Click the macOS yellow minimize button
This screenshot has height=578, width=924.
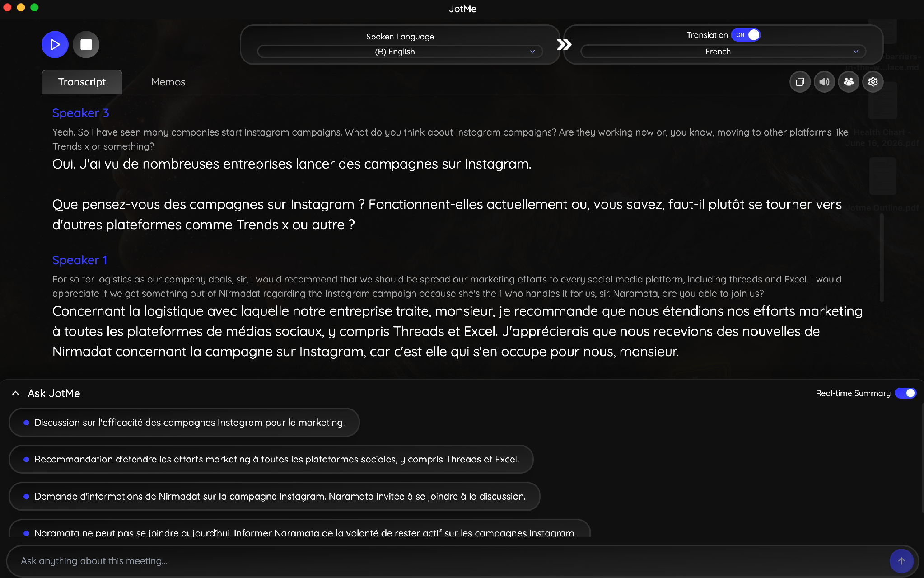(21, 7)
